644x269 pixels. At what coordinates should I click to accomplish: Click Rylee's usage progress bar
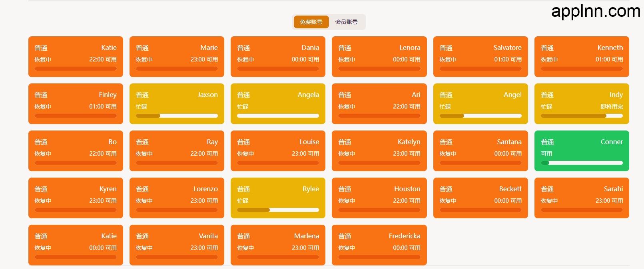tap(278, 210)
